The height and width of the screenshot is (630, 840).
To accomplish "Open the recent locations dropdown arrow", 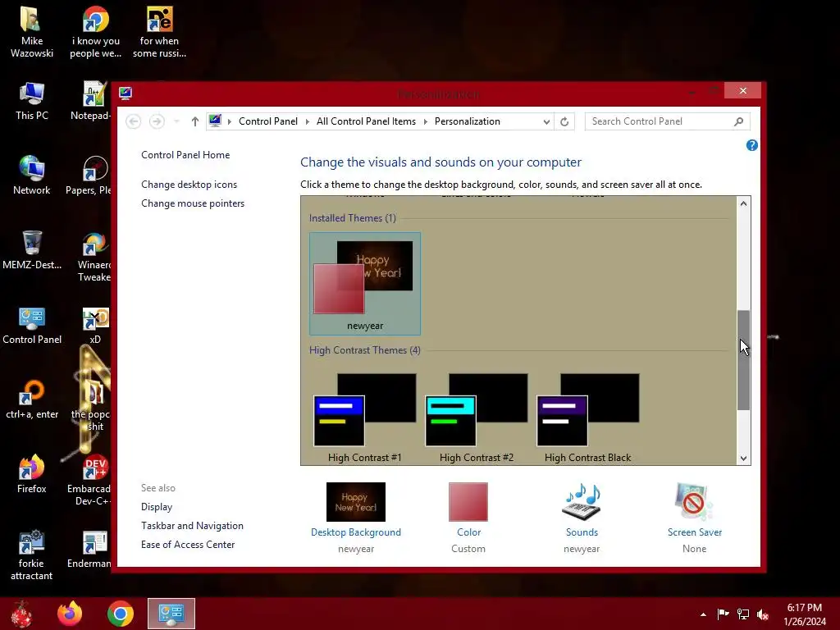I will point(176,121).
